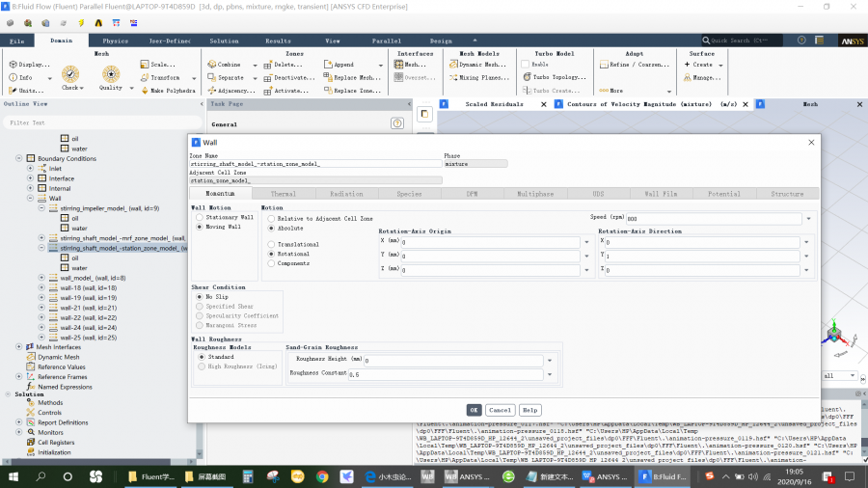Click the Scale mesh icon
868x488 pixels.
pos(145,65)
